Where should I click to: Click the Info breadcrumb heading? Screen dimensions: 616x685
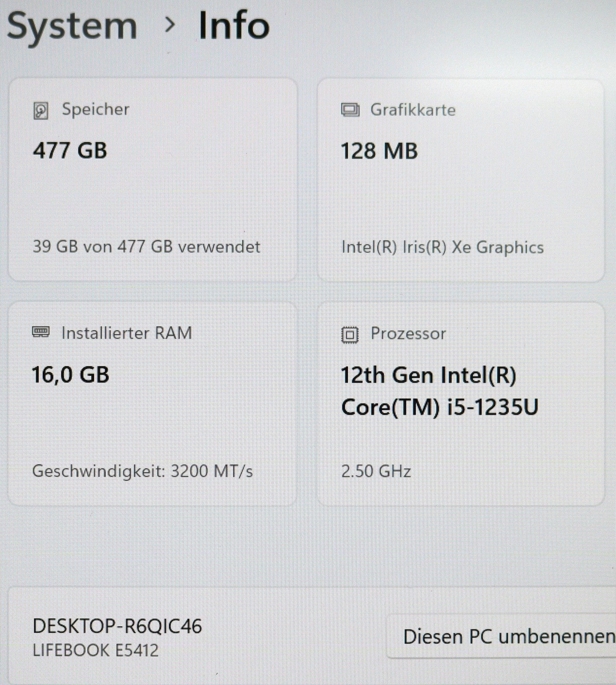(x=234, y=25)
